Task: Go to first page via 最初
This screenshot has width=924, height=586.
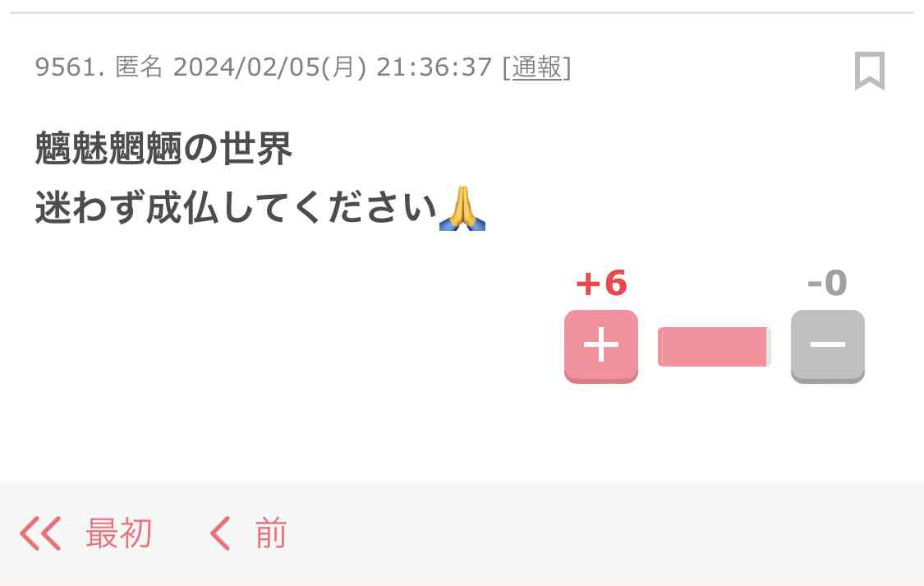Action: 119,533
